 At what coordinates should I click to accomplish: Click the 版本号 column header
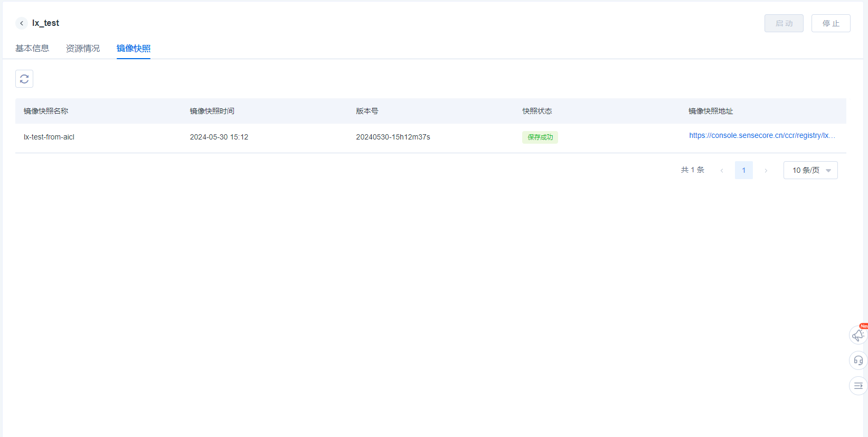click(367, 111)
